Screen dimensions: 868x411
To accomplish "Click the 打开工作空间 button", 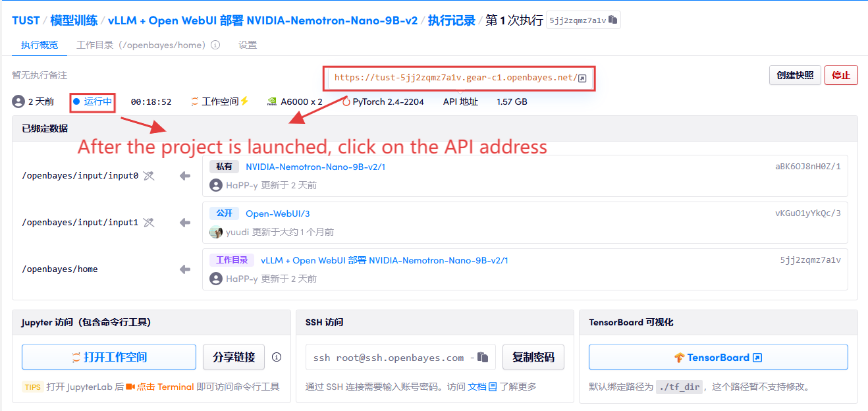I will pos(109,357).
